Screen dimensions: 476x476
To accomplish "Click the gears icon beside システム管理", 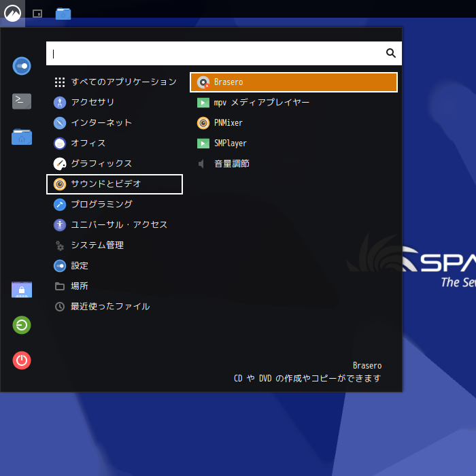I will (x=60, y=245).
